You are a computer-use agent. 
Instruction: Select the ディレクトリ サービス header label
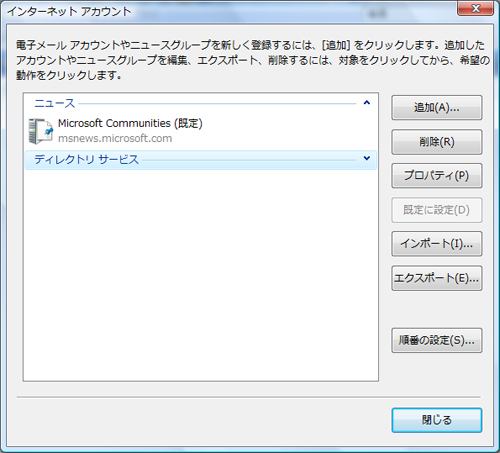(x=86, y=159)
